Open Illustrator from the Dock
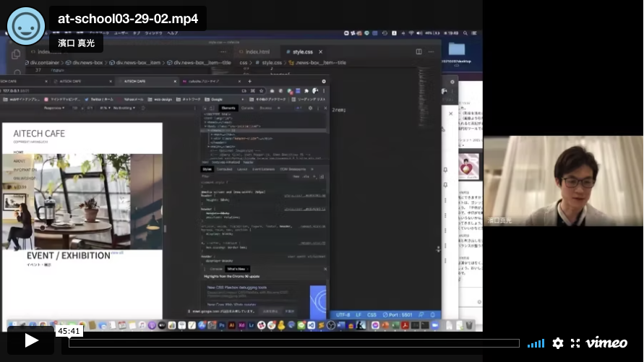 point(231,325)
